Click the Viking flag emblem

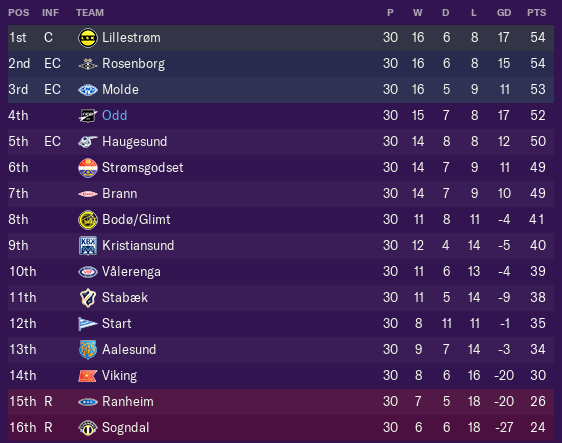[x=87, y=376]
